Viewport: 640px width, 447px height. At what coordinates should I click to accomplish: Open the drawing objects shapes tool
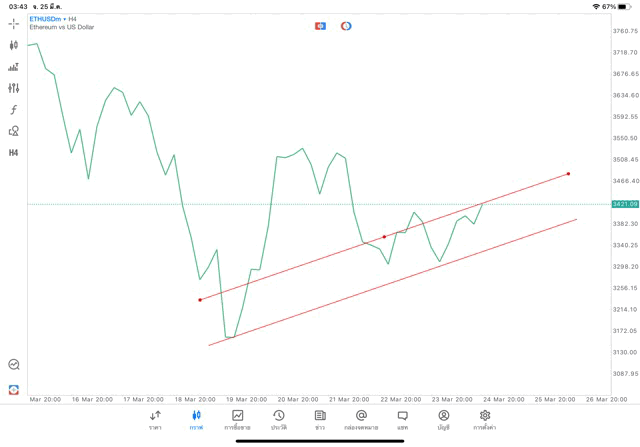[14, 131]
